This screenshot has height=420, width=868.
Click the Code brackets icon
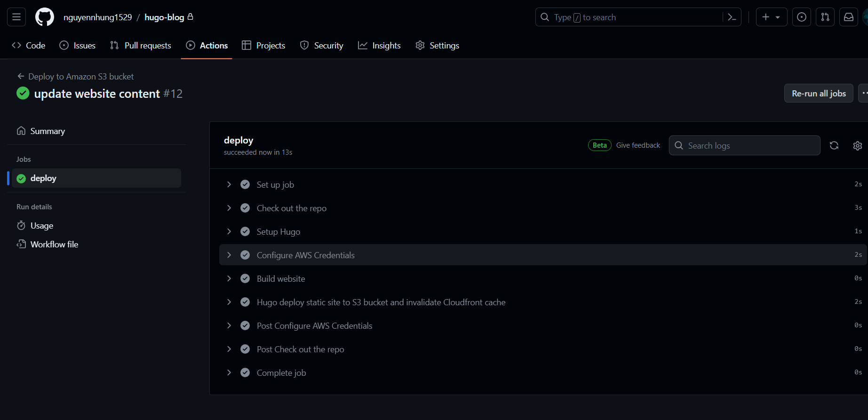[16, 45]
